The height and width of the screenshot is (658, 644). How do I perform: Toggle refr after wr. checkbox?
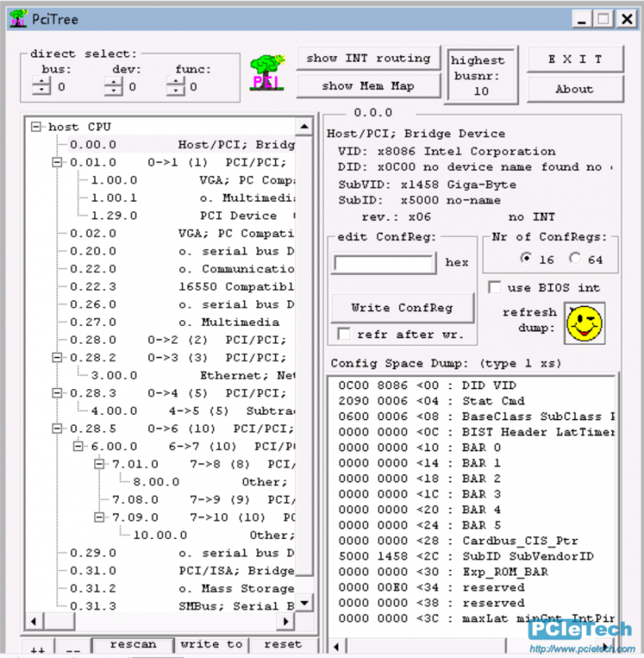[x=343, y=334]
